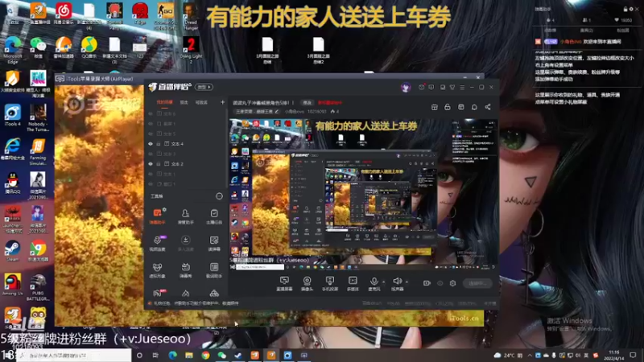Click the start streaming button
Screen dimensions: 644x362
click(477, 283)
